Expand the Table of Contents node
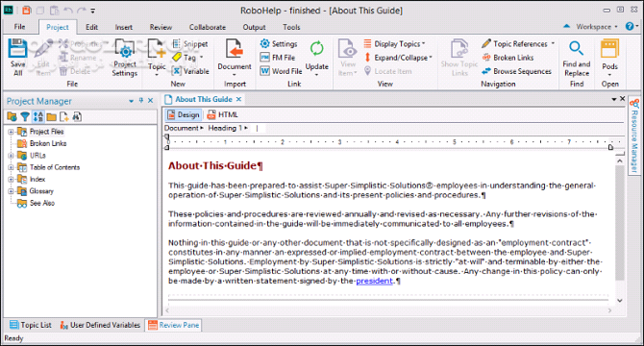Viewport: 644px width, 346px height. click(x=11, y=167)
